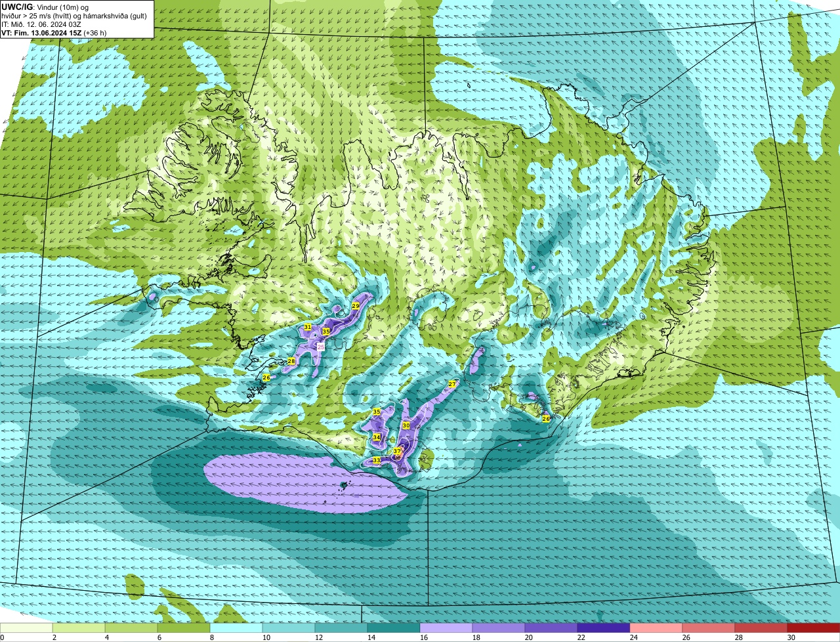840x642 pixels.
Task: Select the 18–20 m/s medium purple legend swatch
Action: 499,628
